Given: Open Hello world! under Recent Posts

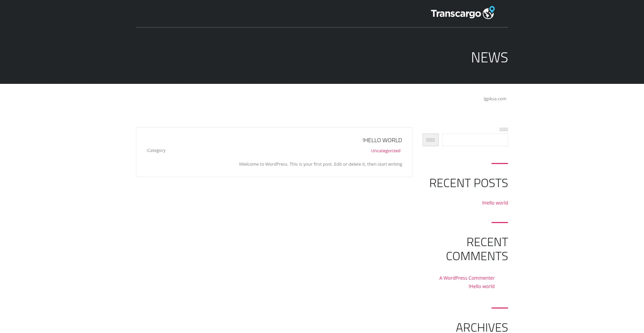Looking at the screenshot, I should (495, 203).
